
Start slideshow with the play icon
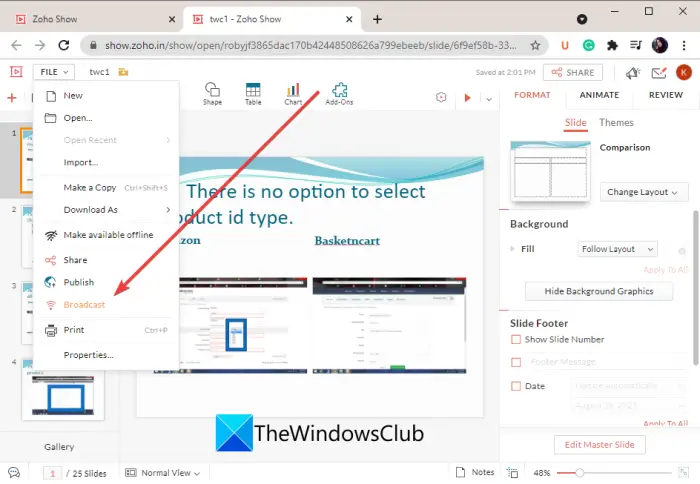coord(467,97)
